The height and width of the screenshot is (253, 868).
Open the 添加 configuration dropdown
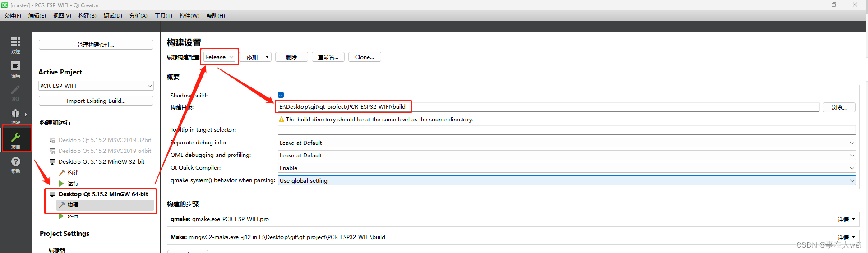(x=255, y=57)
